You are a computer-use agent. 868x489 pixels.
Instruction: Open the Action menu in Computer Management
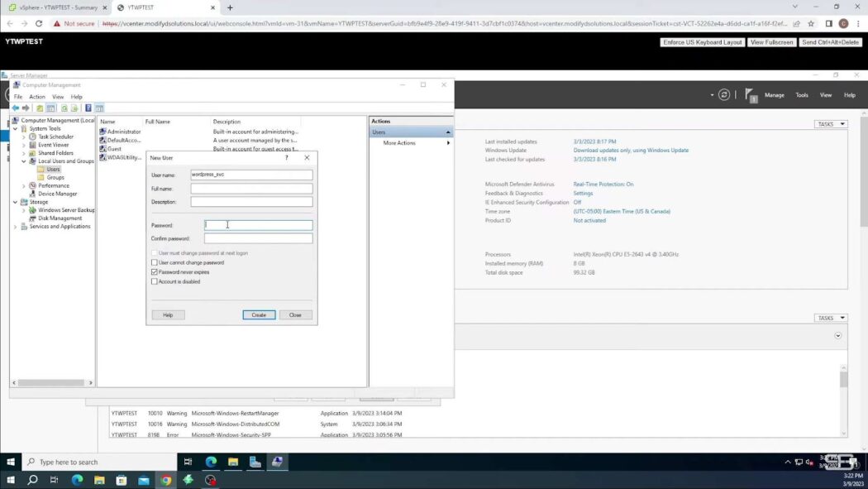tap(37, 97)
